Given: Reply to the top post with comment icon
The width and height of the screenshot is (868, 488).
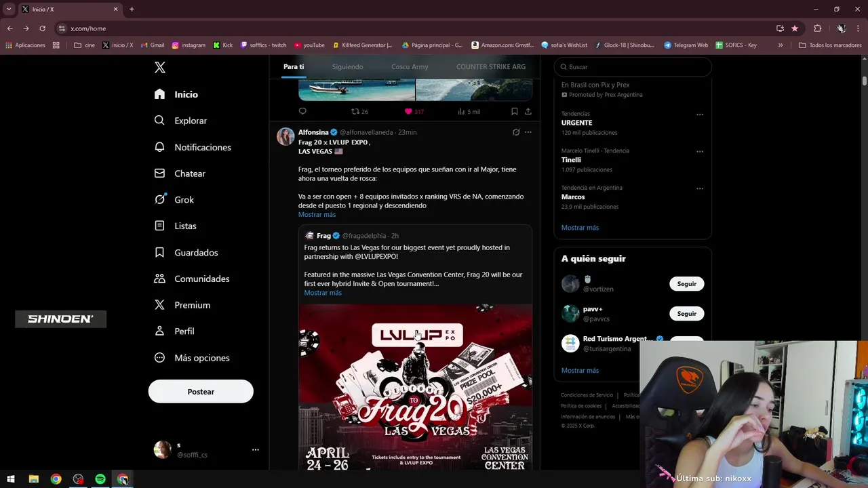Looking at the screenshot, I should (302, 111).
